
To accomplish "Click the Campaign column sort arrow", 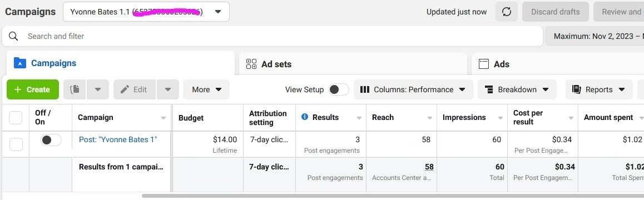I will pyautogui.click(x=164, y=118).
